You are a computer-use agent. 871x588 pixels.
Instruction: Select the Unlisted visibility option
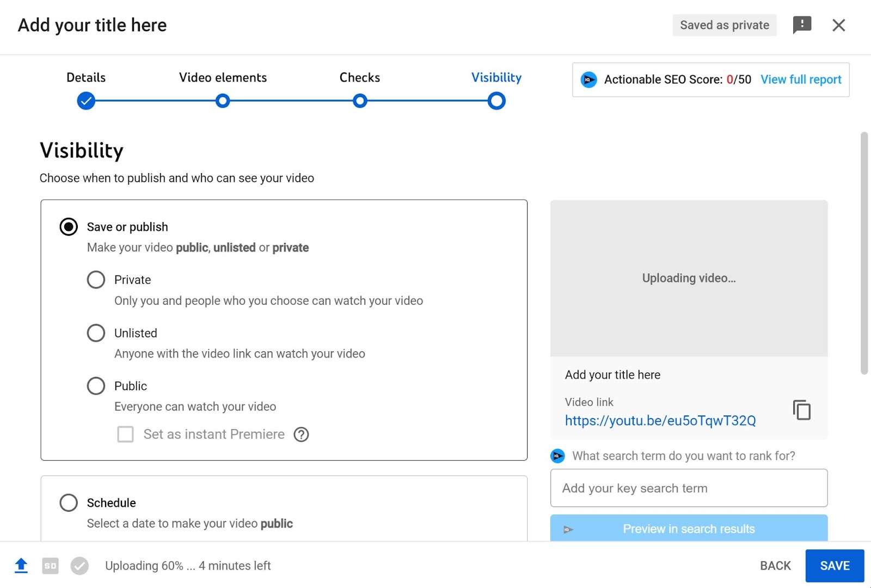pos(96,333)
